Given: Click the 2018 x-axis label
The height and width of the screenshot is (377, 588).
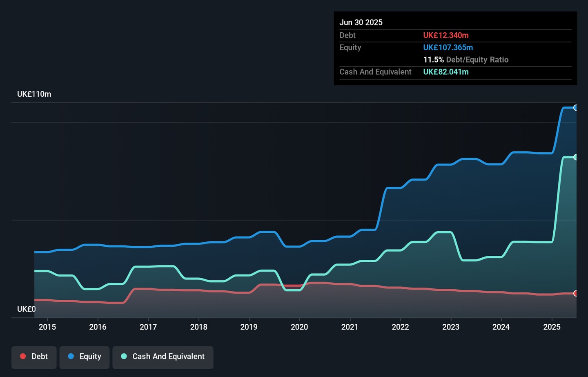Looking at the screenshot, I should (199, 327).
